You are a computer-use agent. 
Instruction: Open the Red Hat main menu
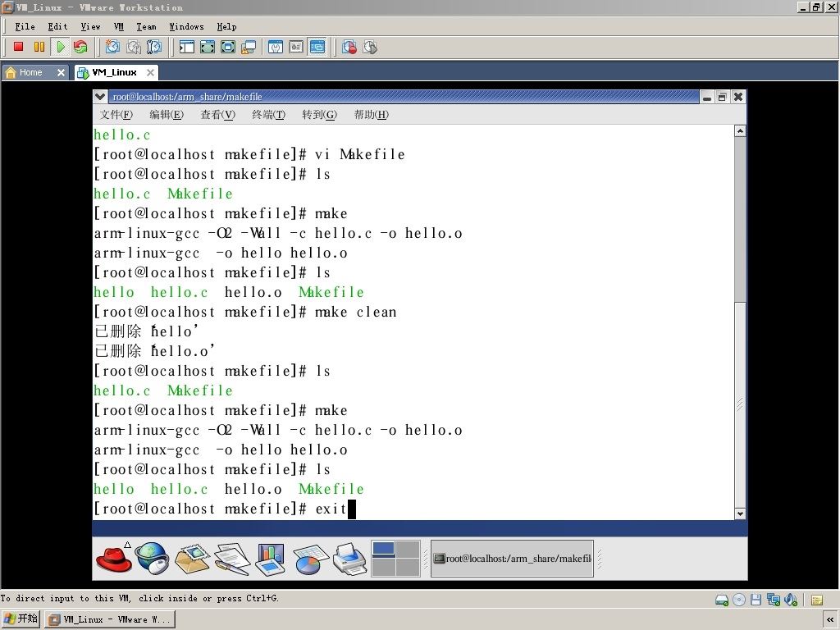pos(113,558)
